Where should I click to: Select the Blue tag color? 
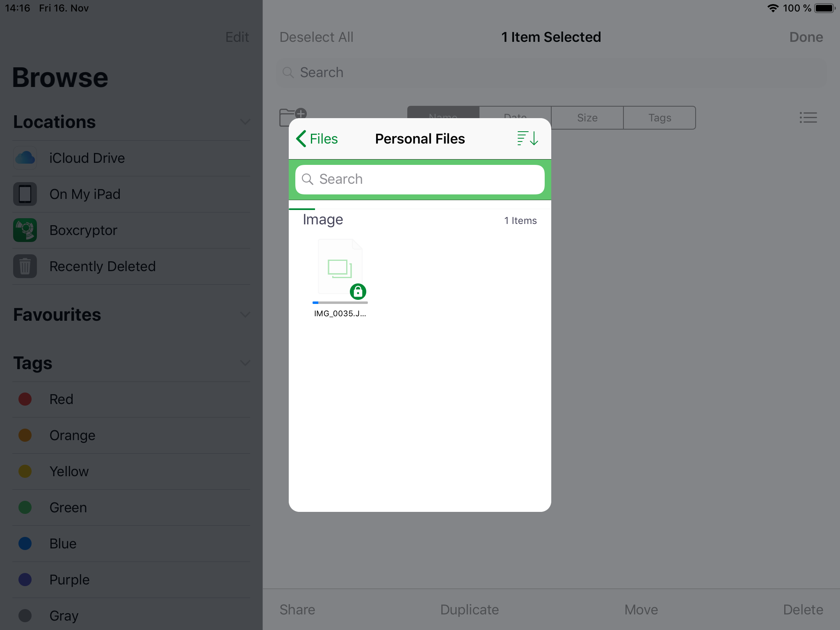point(63,544)
